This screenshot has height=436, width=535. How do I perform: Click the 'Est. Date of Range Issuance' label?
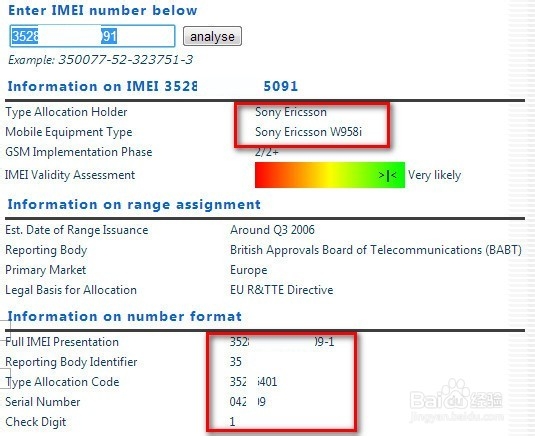(76, 230)
